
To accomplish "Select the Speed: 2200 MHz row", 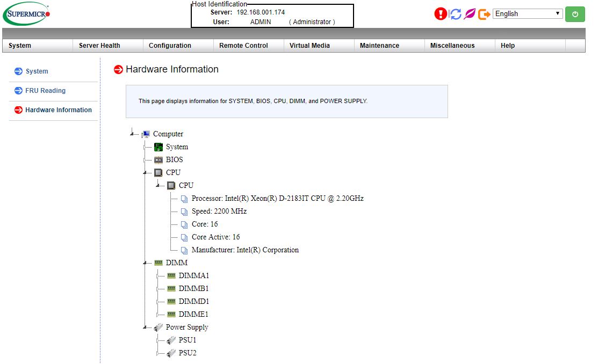I will [219, 211].
